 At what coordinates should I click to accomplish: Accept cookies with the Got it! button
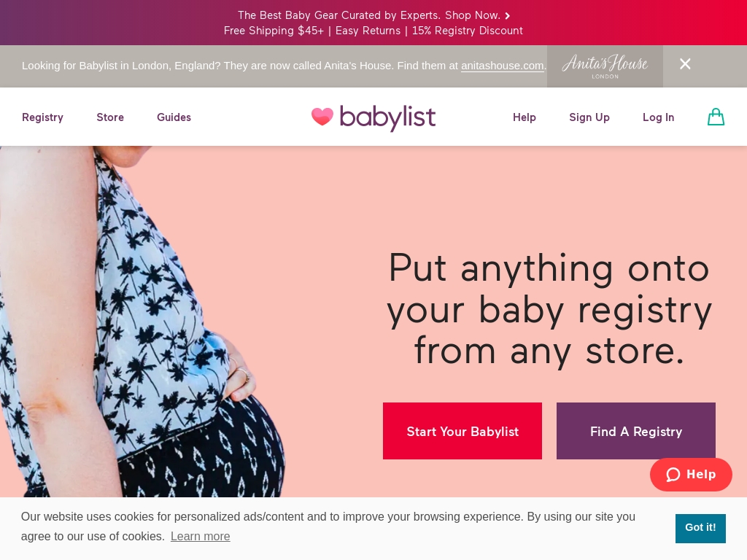coord(700,527)
